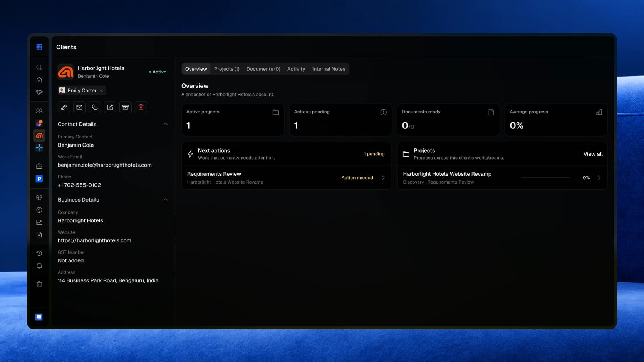This screenshot has height=362, width=644.
Task: Select the purple and orange circle client icon
Action: pyautogui.click(x=39, y=123)
